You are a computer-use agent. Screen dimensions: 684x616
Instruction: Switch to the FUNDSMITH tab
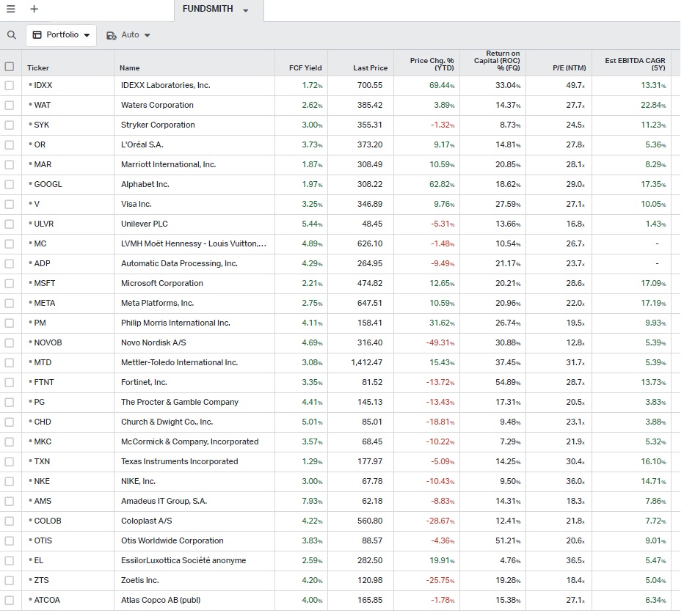[209, 10]
